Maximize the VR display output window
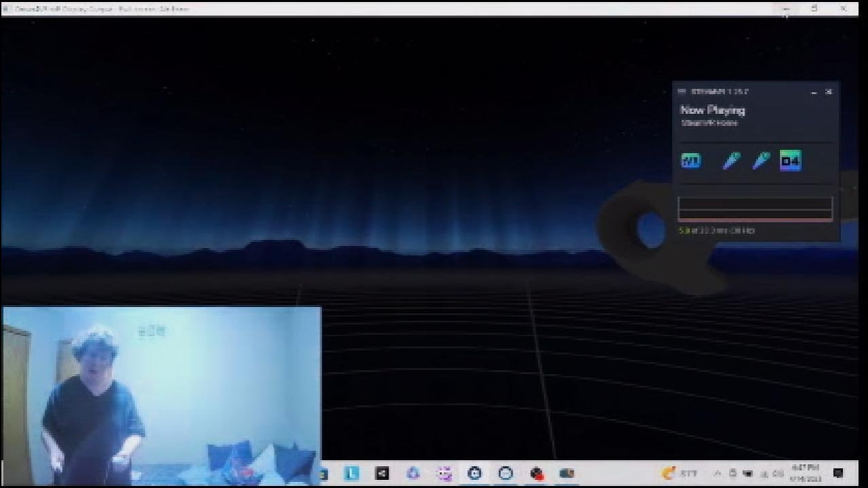The width and height of the screenshot is (868, 488). pyautogui.click(x=814, y=9)
